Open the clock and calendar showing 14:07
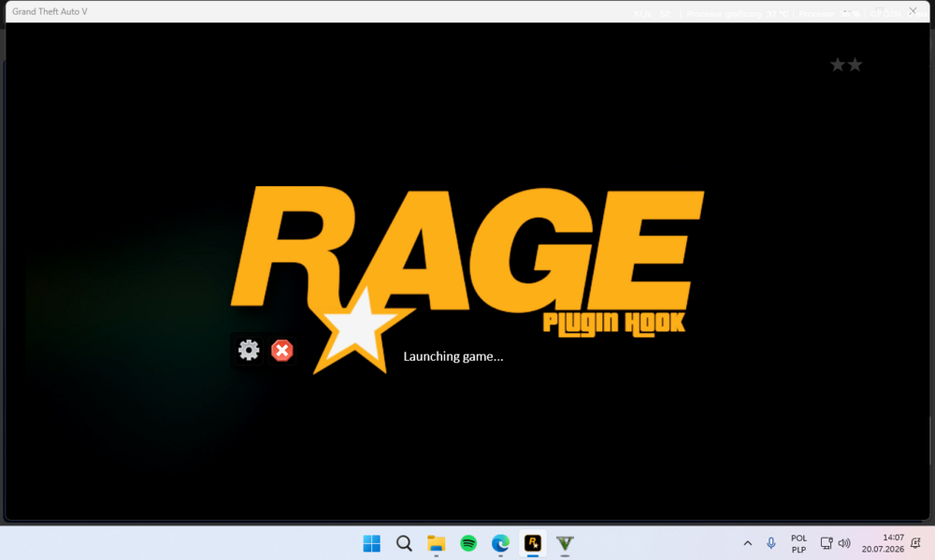Screen dimensions: 935x560 [x=883, y=543]
